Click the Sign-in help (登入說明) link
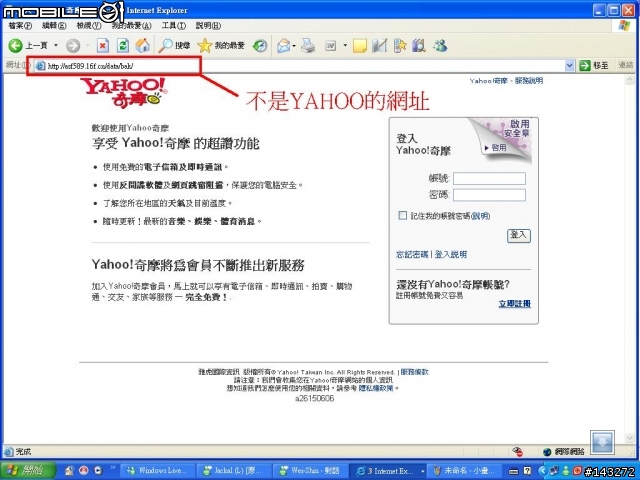The image size is (640, 480). pyautogui.click(x=451, y=254)
